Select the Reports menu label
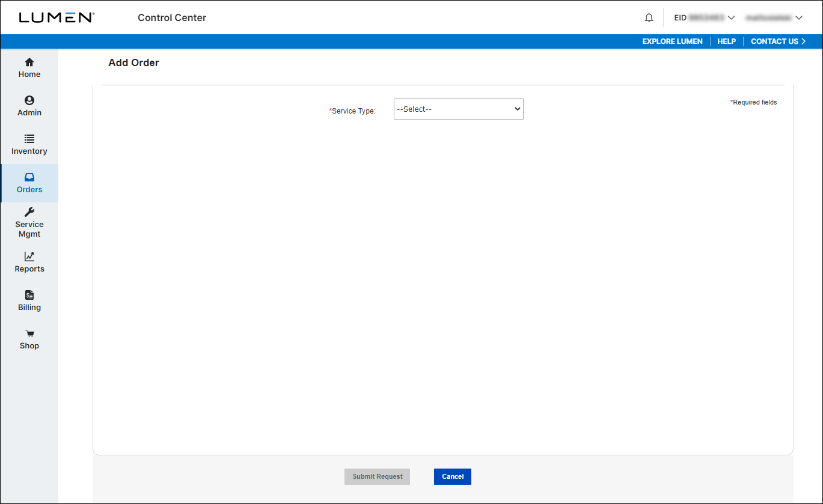Image resolution: width=823 pixels, height=504 pixels. click(x=29, y=269)
